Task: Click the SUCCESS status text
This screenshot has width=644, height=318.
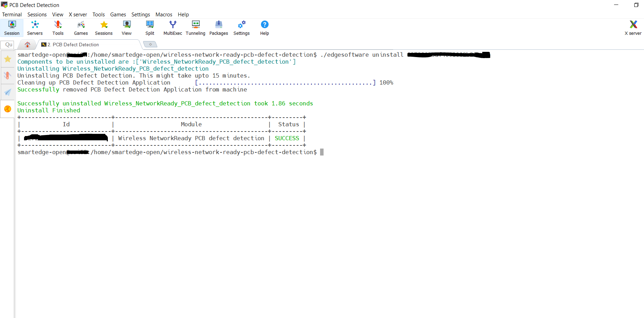Action: tap(287, 138)
